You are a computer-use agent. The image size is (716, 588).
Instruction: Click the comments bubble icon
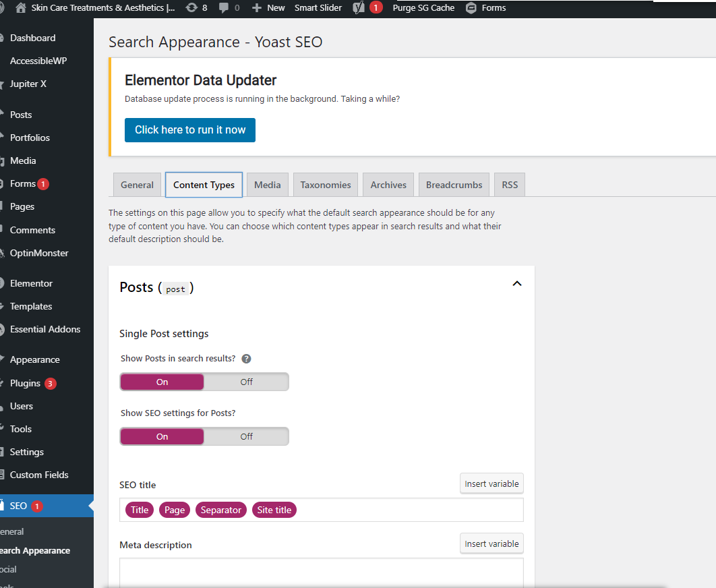pos(224,8)
